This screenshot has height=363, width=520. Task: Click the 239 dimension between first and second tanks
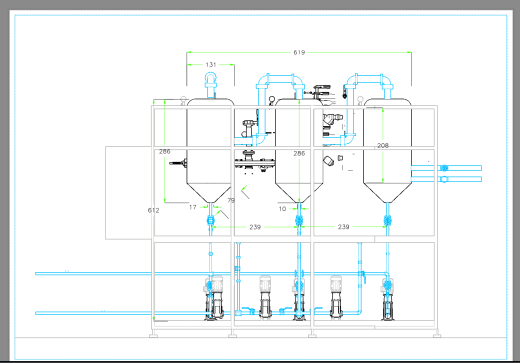click(255, 227)
